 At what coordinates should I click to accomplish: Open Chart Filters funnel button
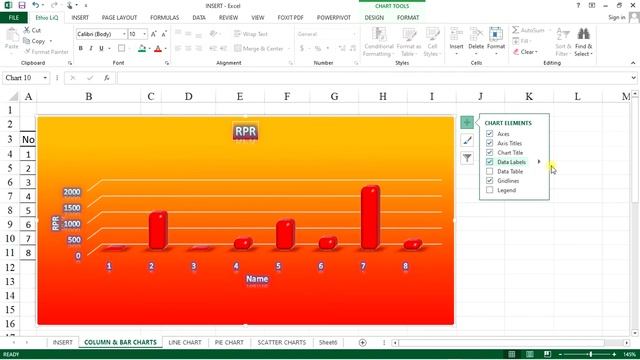[467, 158]
